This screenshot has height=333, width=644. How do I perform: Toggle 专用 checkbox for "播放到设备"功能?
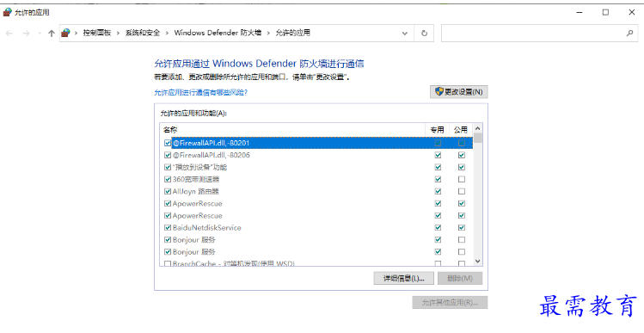438,167
